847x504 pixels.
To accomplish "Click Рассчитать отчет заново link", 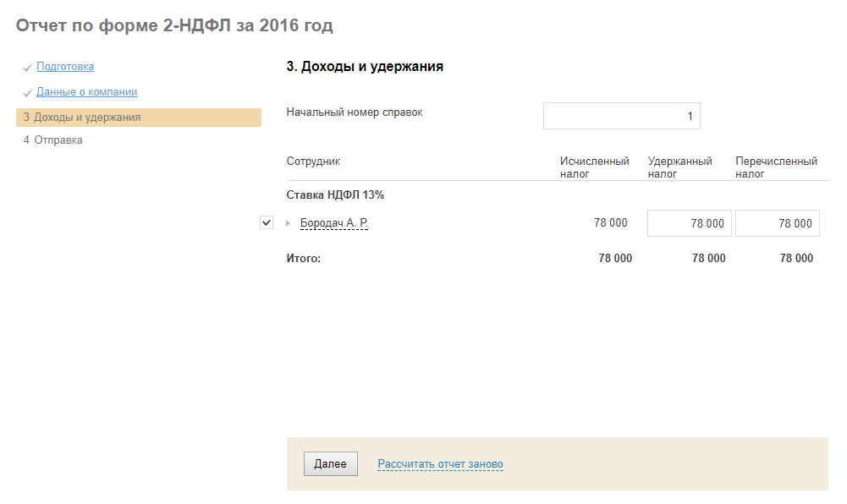I will [x=440, y=464].
